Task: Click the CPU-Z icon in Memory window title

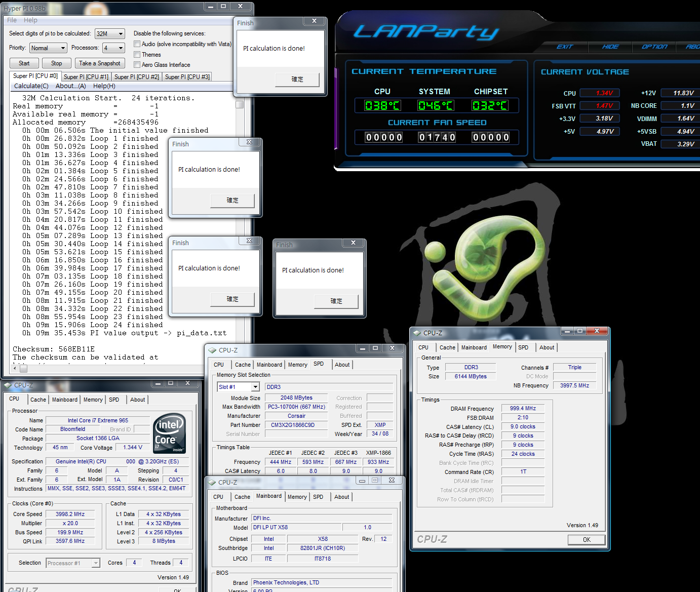Action: coord(417,333)
